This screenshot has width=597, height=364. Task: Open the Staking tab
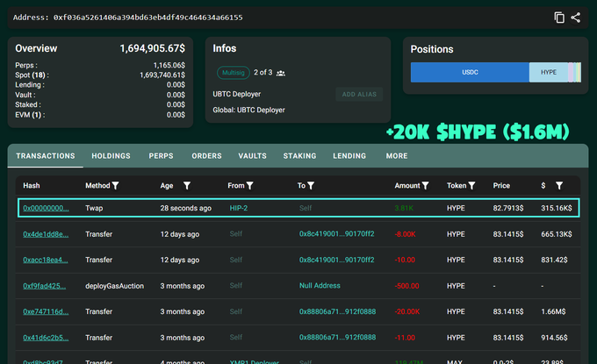(x=299, y=156)
